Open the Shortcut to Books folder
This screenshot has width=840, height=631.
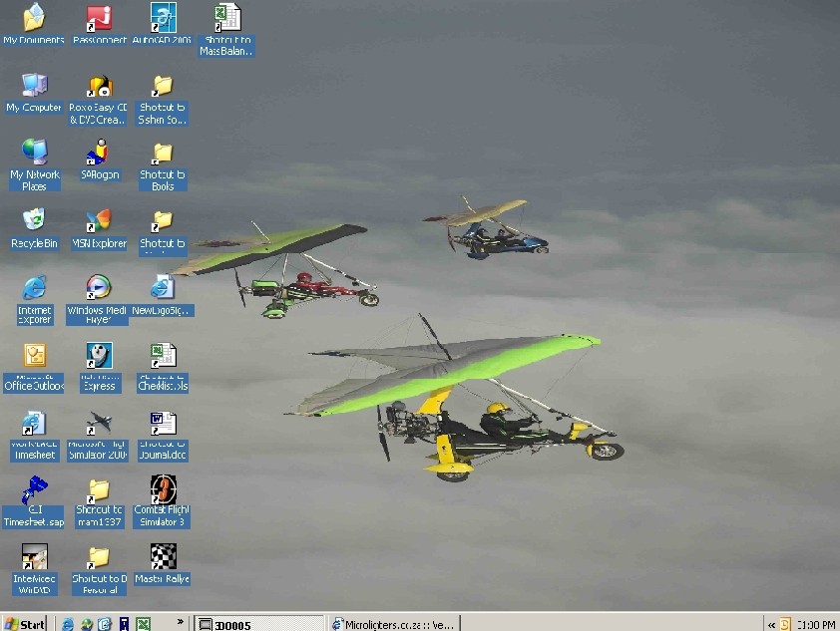(x=163, y=165)
